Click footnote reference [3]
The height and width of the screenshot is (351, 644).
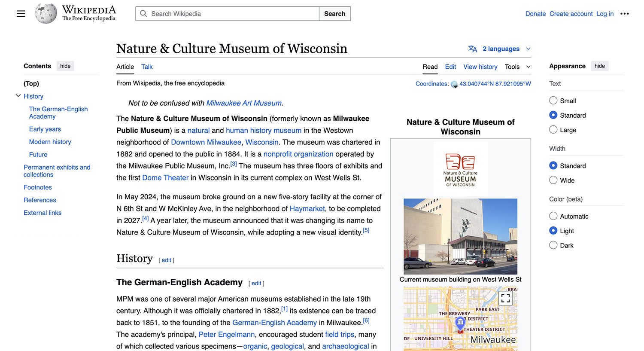pos(234,164)
